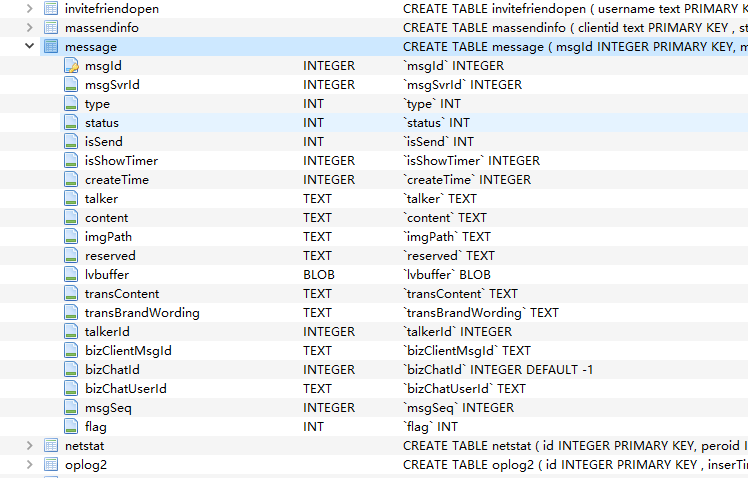This screenshot has height=478, width=748.
Task: Click the talkerId column icon
Action: [x=71, y=332]
